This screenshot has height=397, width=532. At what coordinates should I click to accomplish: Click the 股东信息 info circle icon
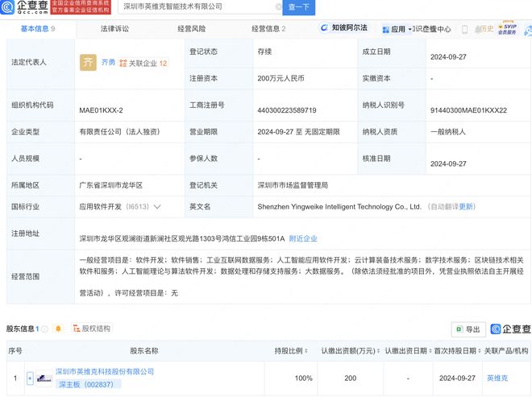click(x=45, y=329)
